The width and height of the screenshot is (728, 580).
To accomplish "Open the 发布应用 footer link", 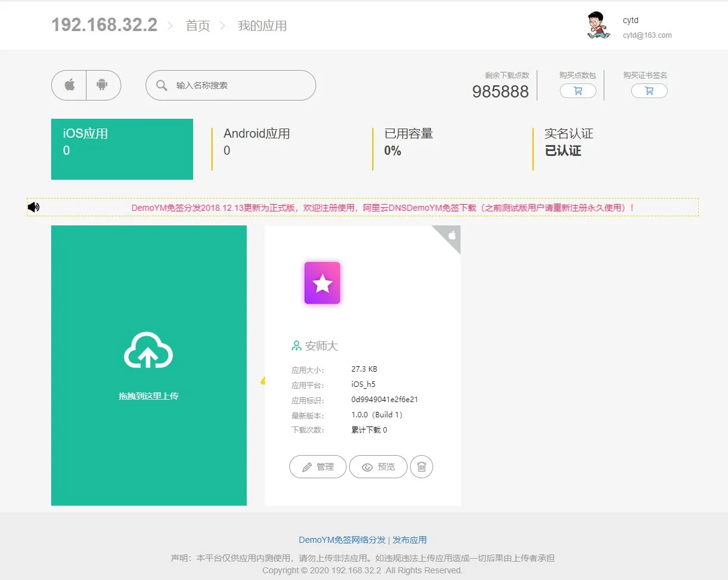I will (409, 540).
